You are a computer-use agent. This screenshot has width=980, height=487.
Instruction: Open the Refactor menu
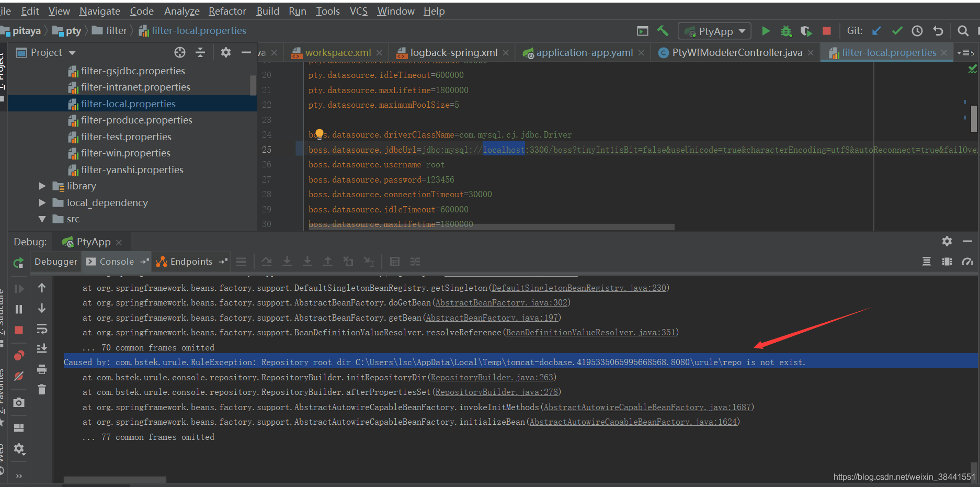click(227, 11)
